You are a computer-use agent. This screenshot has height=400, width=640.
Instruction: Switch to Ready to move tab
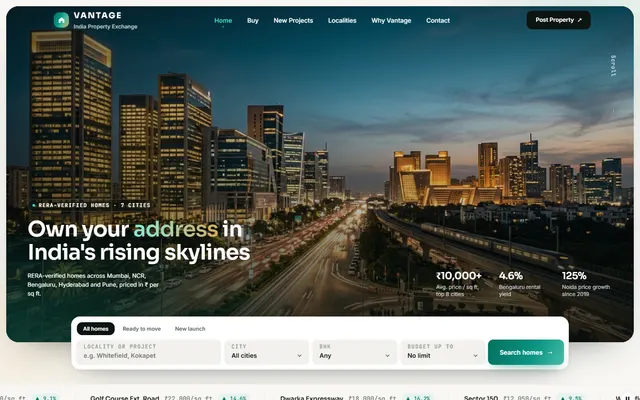point(142,329)
